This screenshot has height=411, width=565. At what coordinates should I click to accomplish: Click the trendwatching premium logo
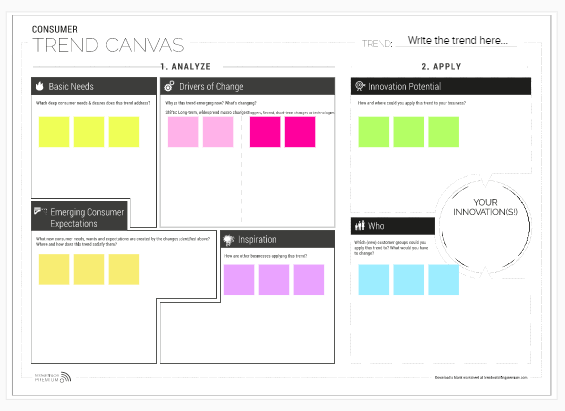coord(53,377)
